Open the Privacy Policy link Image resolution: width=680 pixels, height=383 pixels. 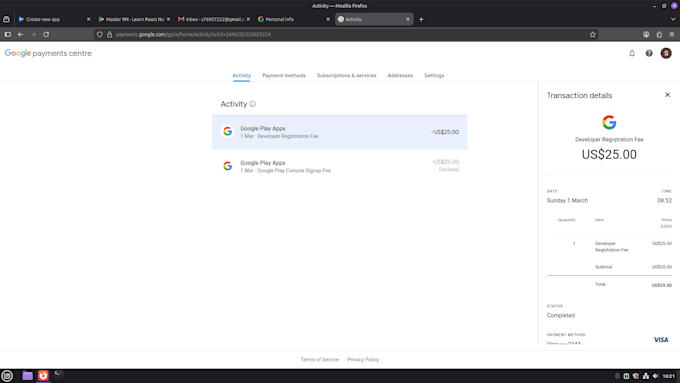coord(363,360)
